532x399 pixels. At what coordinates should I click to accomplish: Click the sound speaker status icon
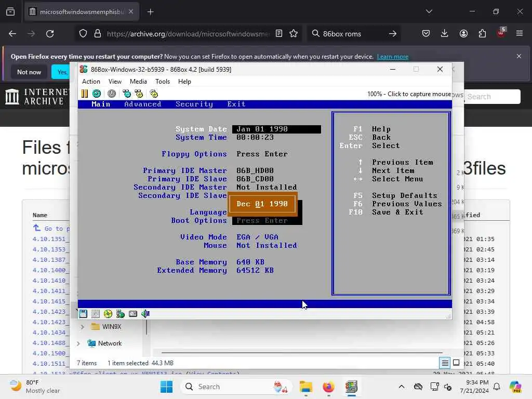click(x=145, y=314)
